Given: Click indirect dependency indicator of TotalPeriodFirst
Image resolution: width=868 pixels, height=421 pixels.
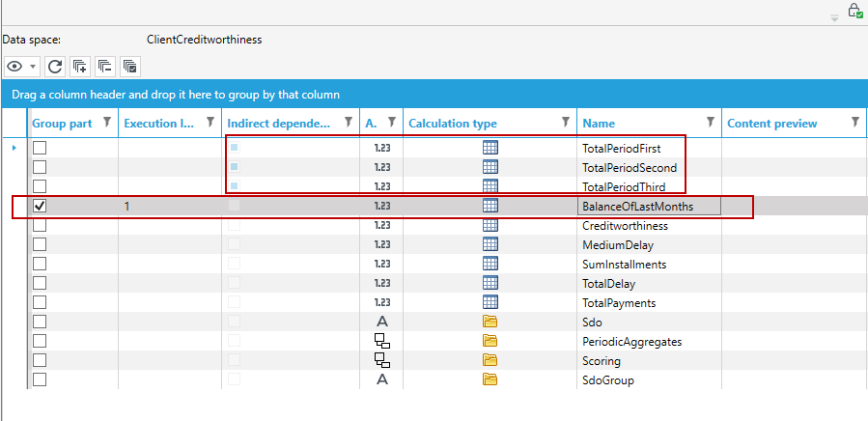Looking at the screenshot, I should [235, 148].
